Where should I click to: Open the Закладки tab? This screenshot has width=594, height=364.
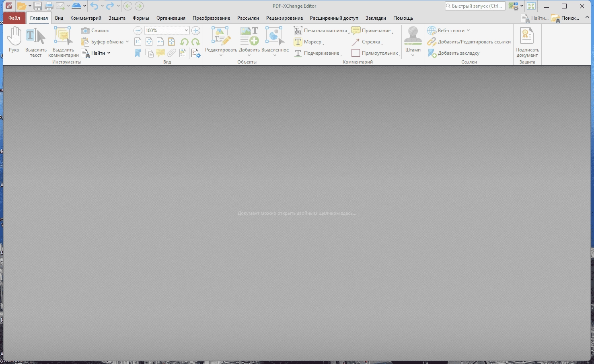pos(376,18)
